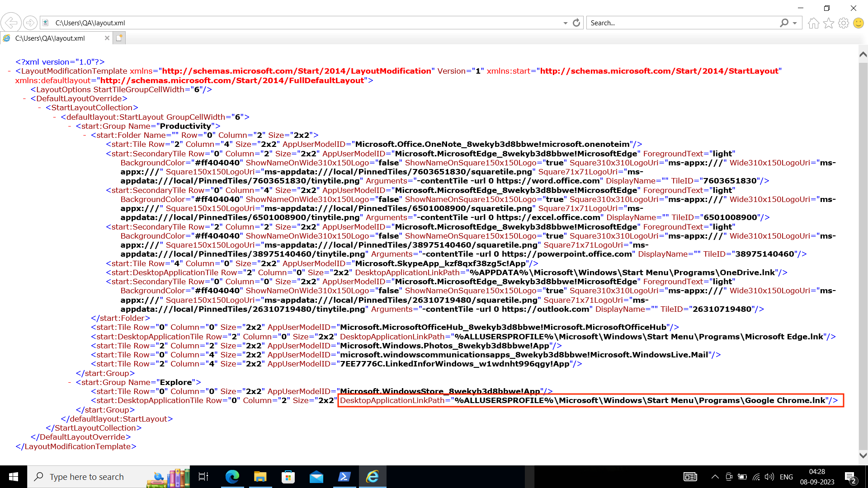Click the SkypeApp AppUserModelID value
The height and width of the screenshot is (488, 868).
click(440, 263)
